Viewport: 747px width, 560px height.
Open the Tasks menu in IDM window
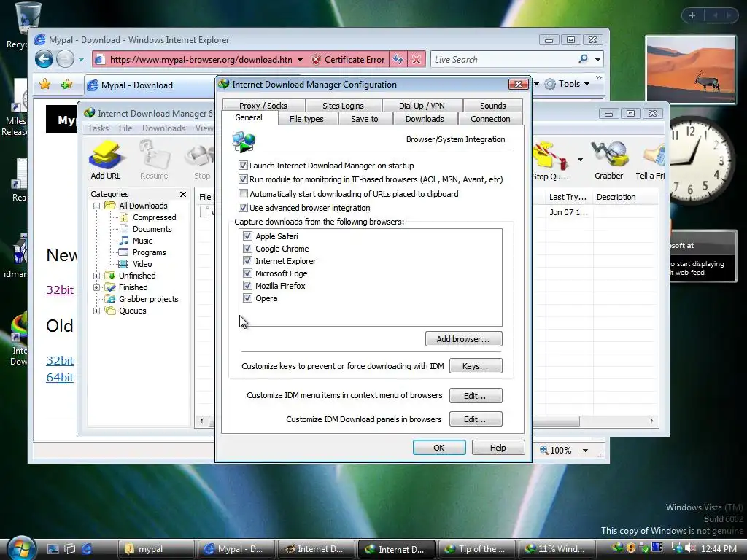click(98, 128)
